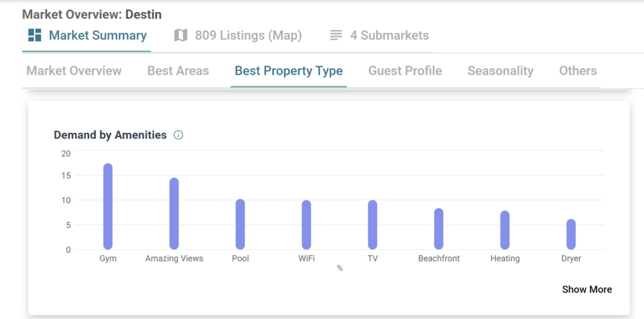Select the Amazing Views bar
This screenshot has width=644, height=319.
point(174,214)
